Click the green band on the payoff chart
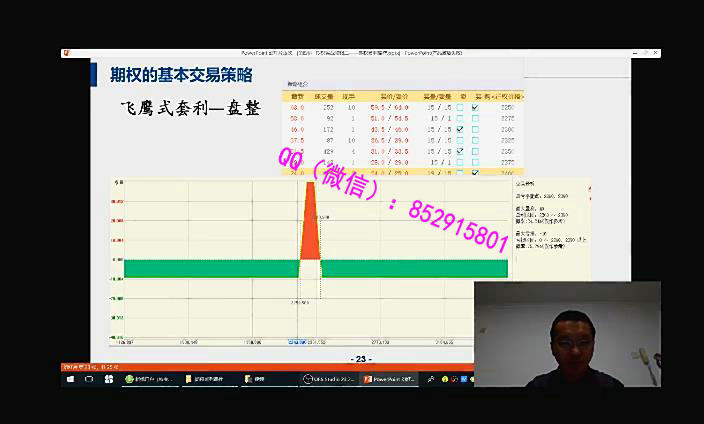This screenshot has height=424, width=704. 200,268
